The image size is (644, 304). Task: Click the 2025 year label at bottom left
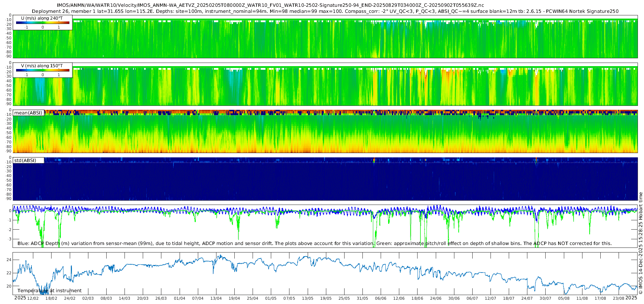[x=20, y=298]
